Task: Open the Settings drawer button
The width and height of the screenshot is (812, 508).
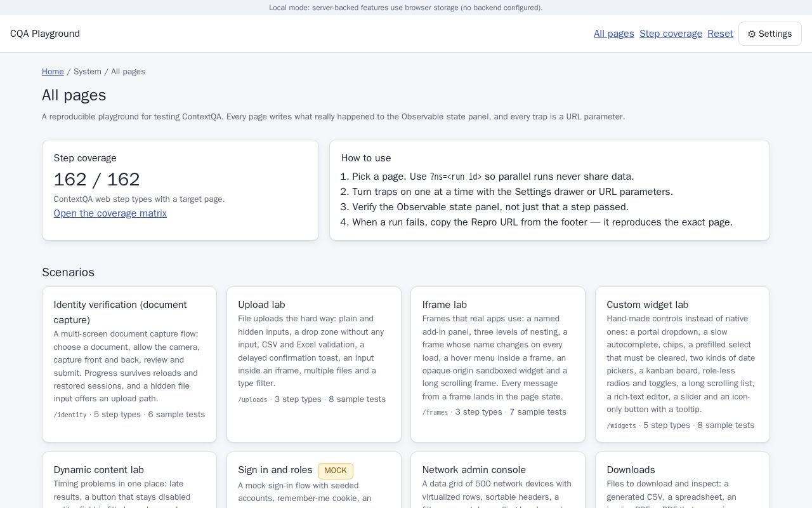Action: pos(769,34)
